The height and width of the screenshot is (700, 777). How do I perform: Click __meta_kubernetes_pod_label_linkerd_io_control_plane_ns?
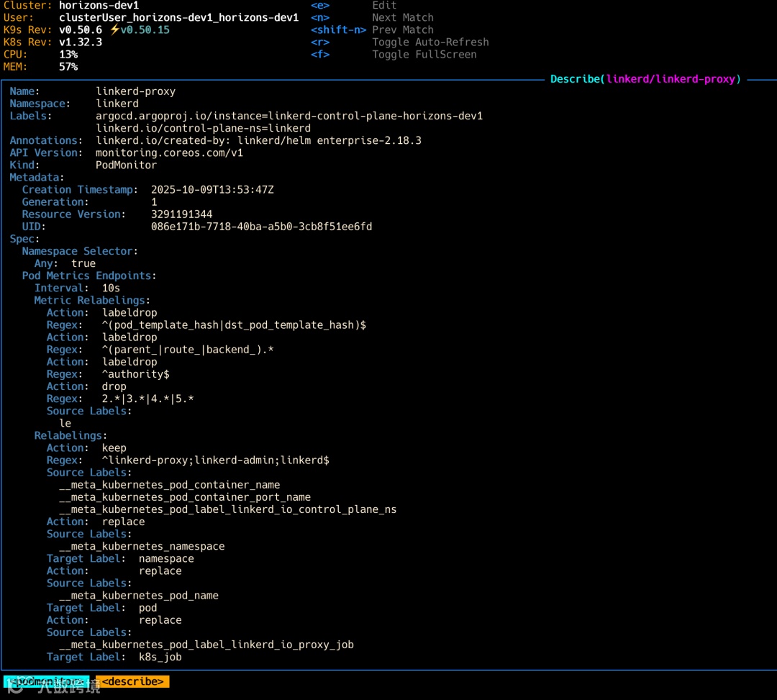[x=228, y=509]
